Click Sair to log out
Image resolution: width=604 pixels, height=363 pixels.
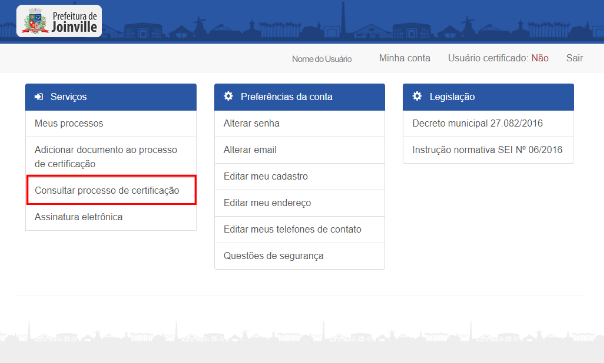[574, 58]
